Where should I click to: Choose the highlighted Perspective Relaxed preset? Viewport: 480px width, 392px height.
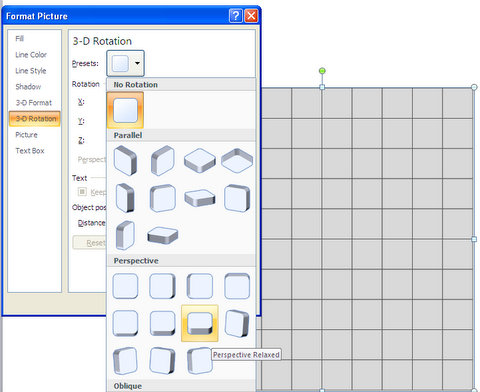[x=200, y=323]
